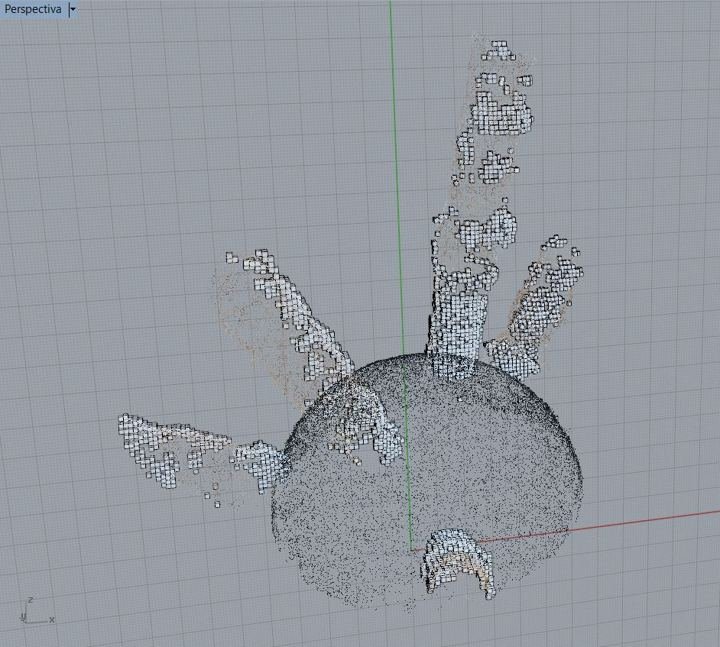Screen dimensions: 720x647
Task: Click the Perspectiva viewport title label
Action: [x=33, y=9]
